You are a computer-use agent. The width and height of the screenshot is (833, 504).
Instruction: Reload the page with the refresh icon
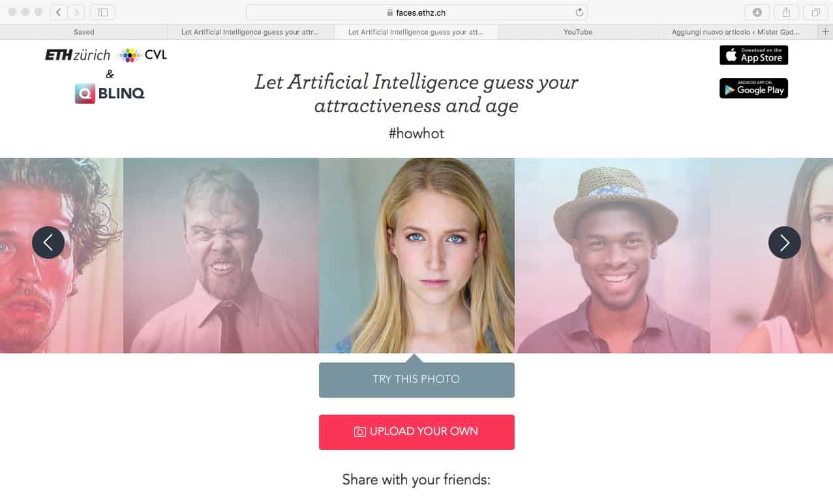(x=579, y=12)
